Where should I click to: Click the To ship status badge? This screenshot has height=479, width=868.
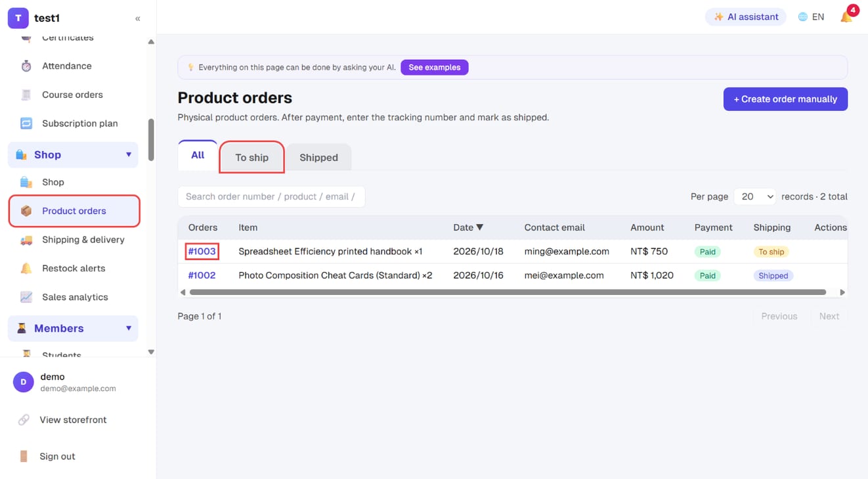tap(771, 252)
